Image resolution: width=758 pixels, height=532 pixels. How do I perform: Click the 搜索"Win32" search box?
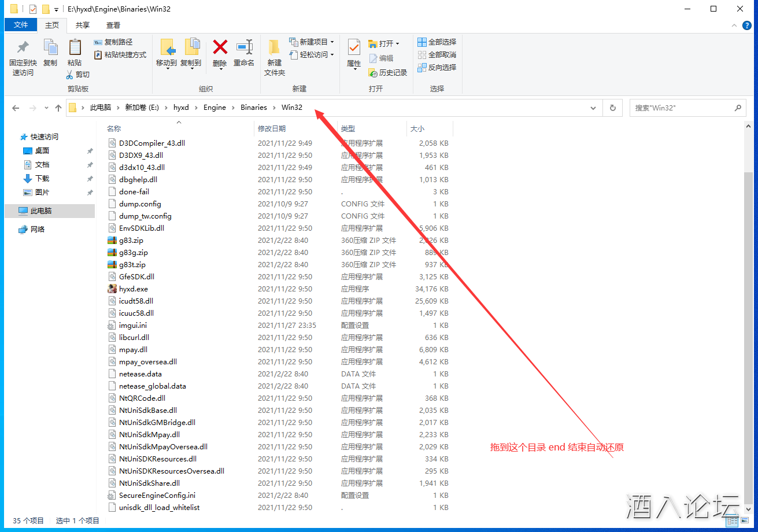coord(687,108)
